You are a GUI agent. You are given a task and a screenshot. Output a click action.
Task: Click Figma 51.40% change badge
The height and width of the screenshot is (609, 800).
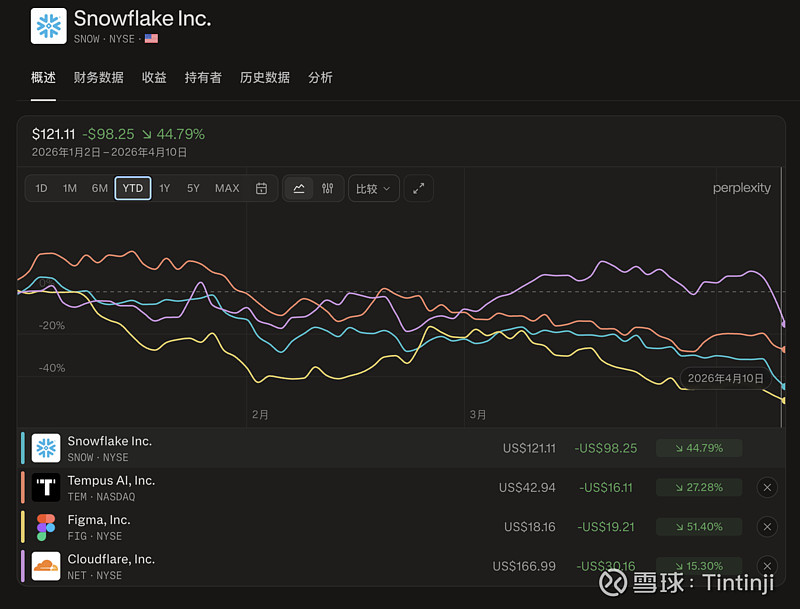pos(699,527)
